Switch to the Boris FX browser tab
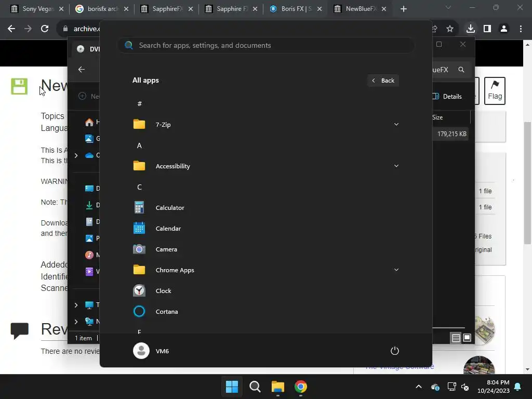The width and height of the screenshot is (532, 399). click(x=296, y=9)
